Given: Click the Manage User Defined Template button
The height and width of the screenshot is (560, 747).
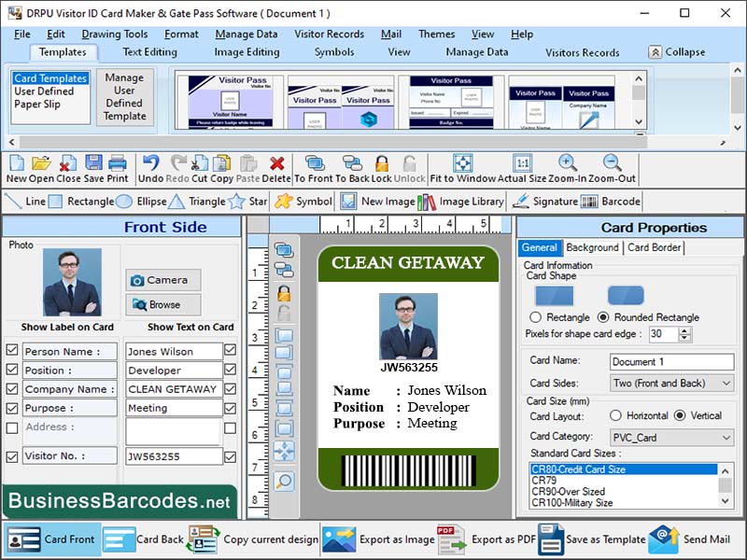Looking at the screenshot, I should [126, 97].
